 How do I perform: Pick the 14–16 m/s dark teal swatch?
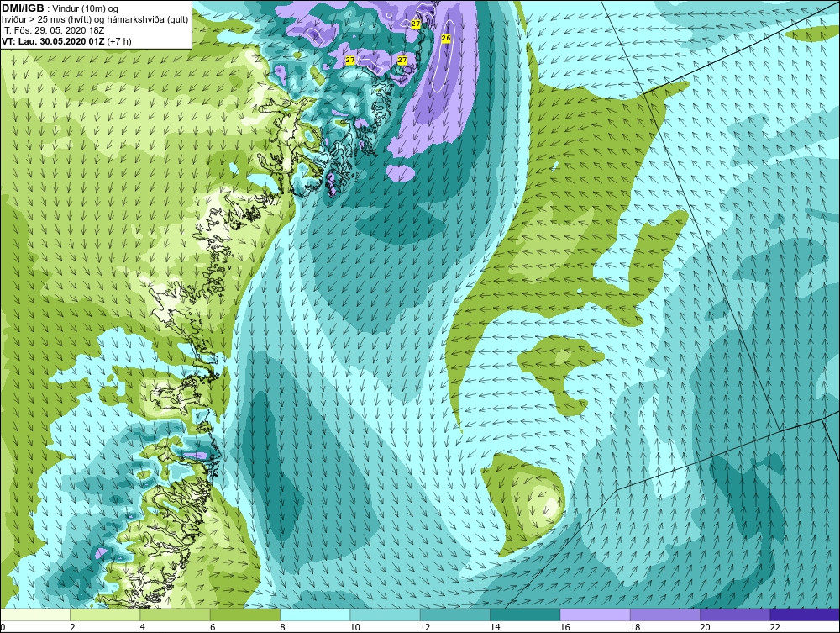(525, 615)
